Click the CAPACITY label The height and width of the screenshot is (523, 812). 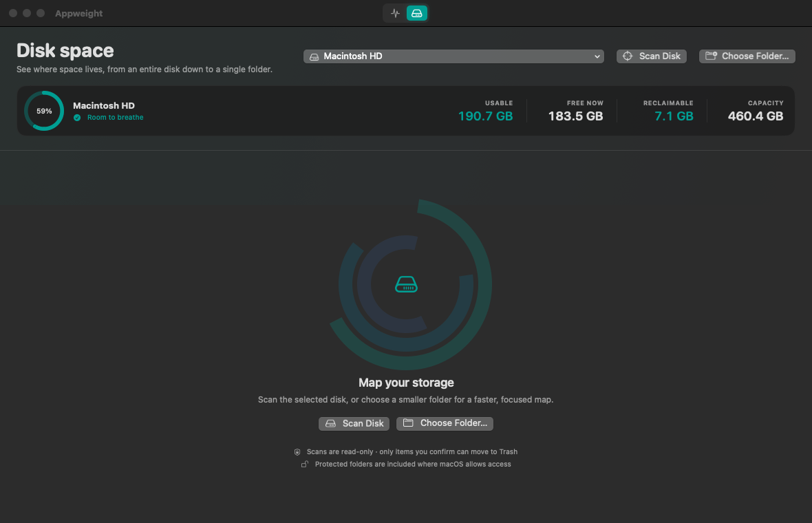tap(766, 103)
